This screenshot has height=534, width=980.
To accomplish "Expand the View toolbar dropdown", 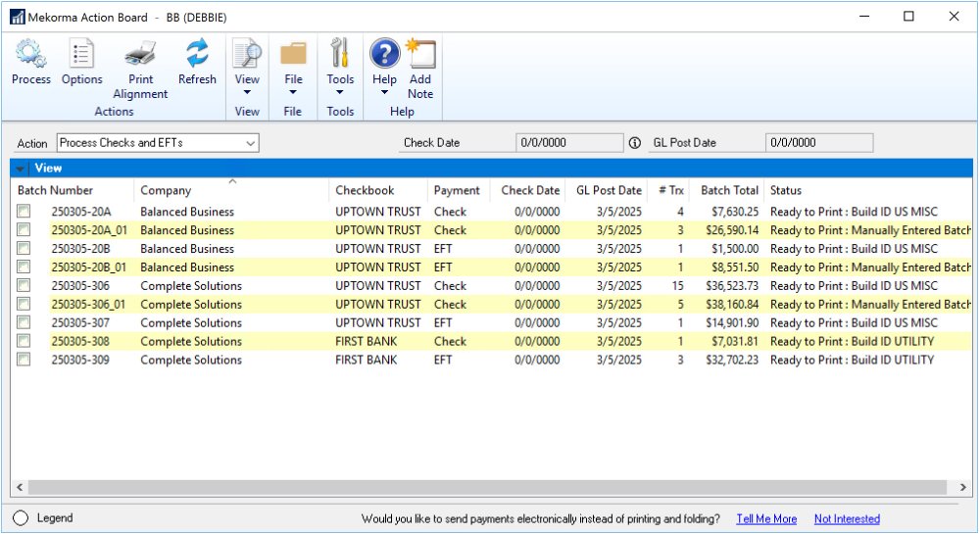I will pyautogui.click(x=247, y=93).
